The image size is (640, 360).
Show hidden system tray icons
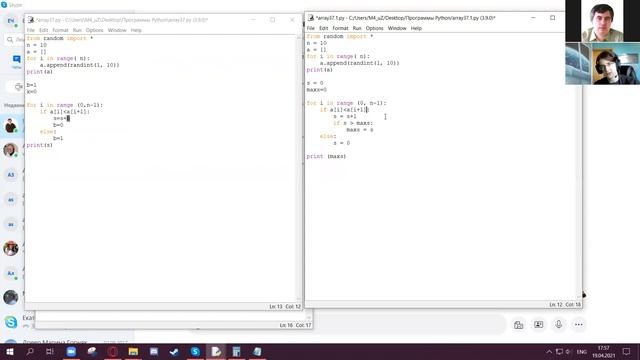pos(549,351)
